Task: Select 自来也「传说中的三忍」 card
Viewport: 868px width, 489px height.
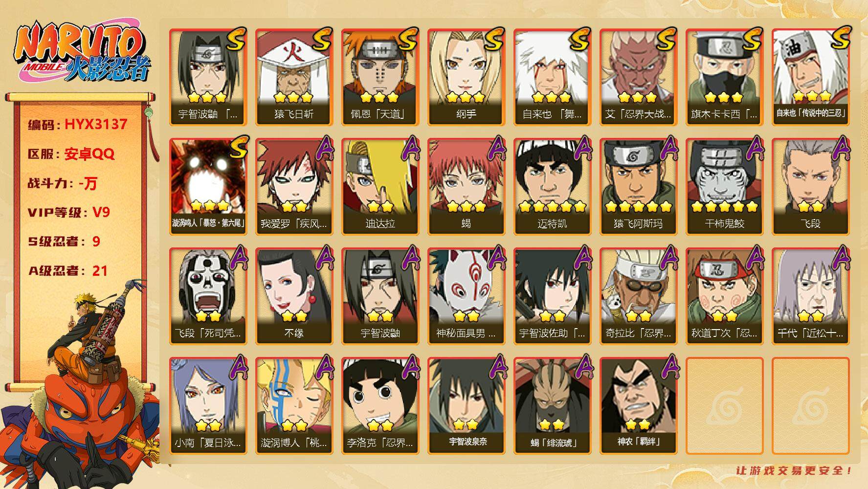Action: (810, 77)
